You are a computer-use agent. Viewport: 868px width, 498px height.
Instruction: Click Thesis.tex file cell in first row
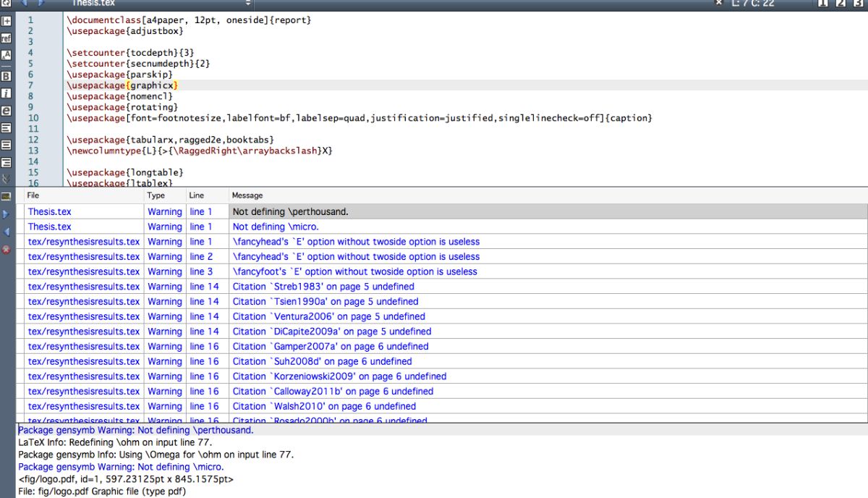tap(85, 212)
